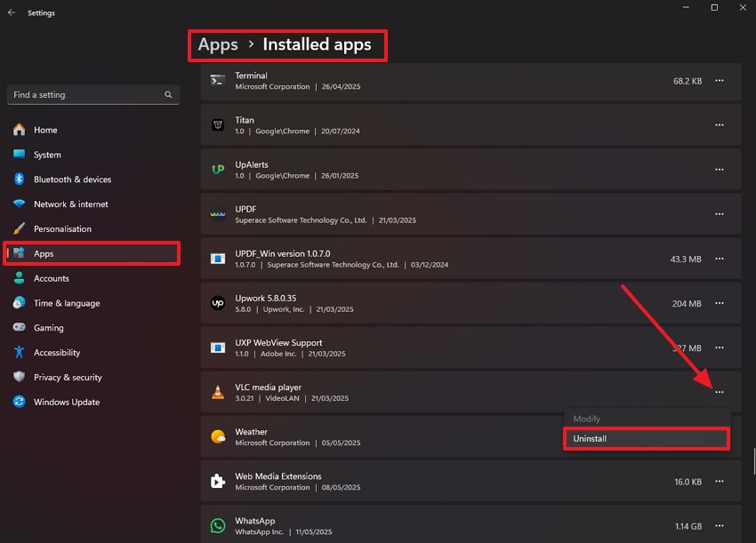Click the Time & language globe icon

click(20, 302)
